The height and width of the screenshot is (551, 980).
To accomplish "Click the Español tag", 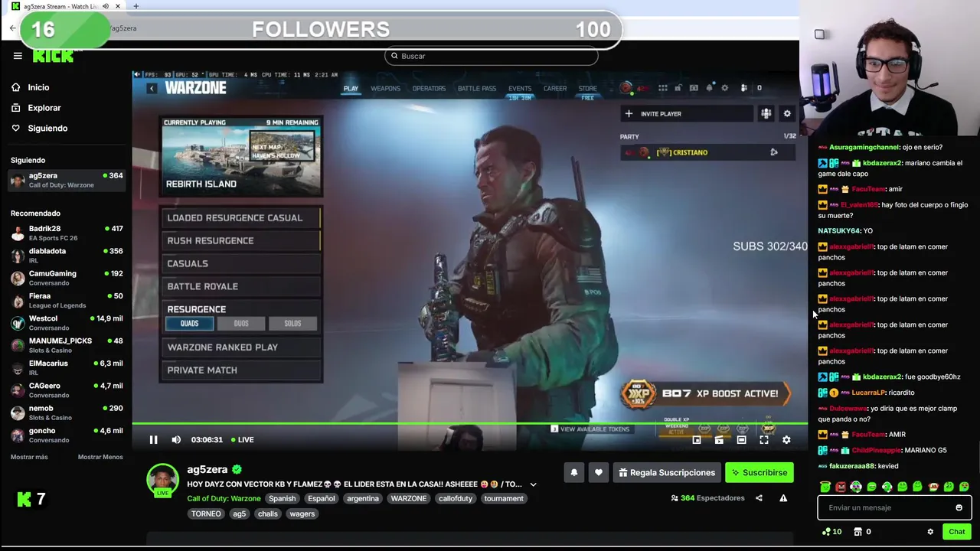I will pyautogui.click(x=322, y=498).
